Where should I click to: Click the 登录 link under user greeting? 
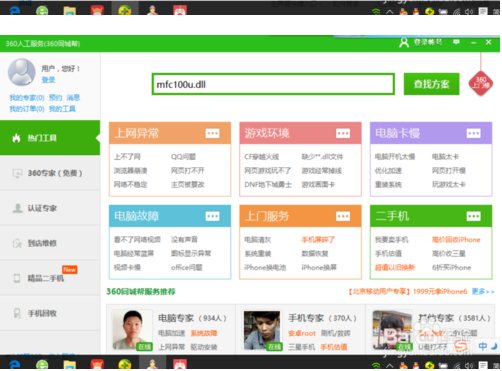[48, 80]
